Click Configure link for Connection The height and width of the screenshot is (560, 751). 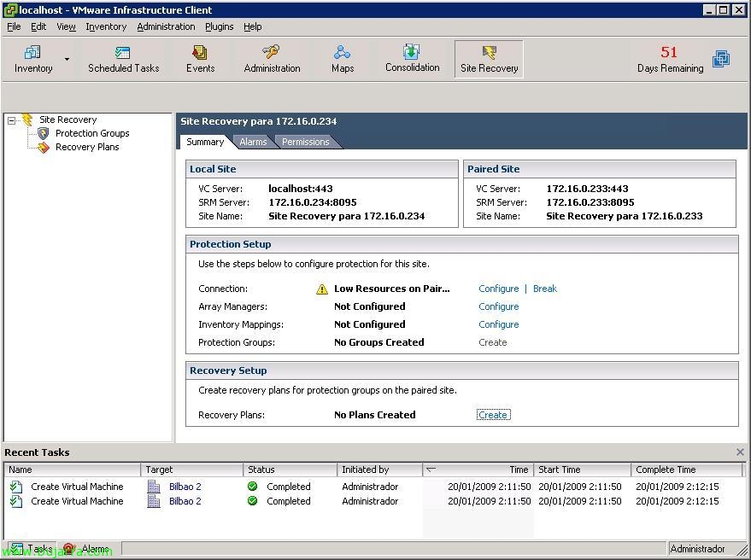499,289
